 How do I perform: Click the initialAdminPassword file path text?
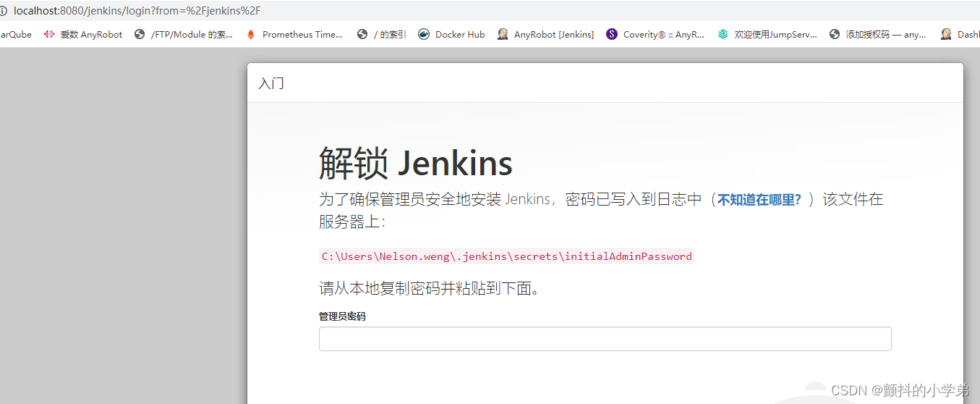[x=506, y=256]
